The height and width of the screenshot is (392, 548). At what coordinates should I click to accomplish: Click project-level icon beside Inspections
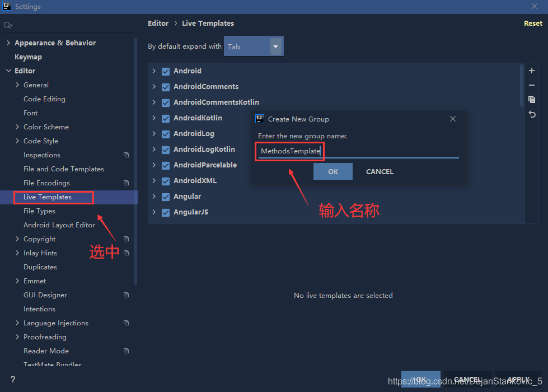(x=126, y=155)
